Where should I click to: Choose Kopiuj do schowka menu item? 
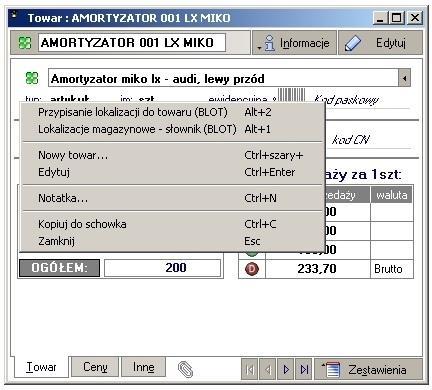click(x=173, y=224)
